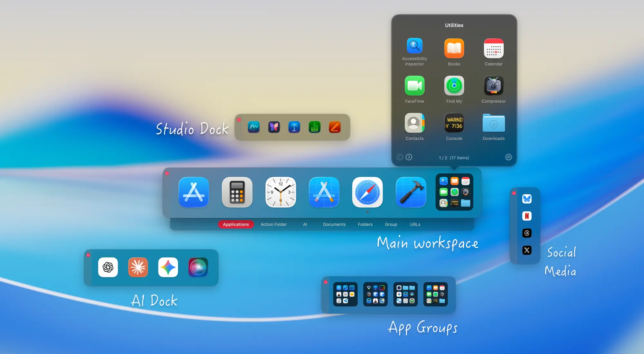Expand the red chevron menu on AI Dock
The image size is (644, 354).
pyautogui.click(x=88, y=255)
